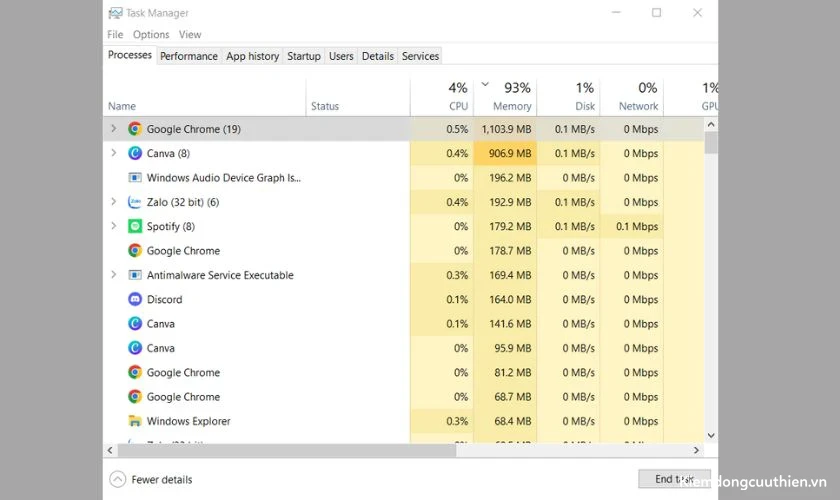Viewport: 840px width, 500px height.
Task: Click the horizontal scrollbar thumb
Action: coord(287,450)
